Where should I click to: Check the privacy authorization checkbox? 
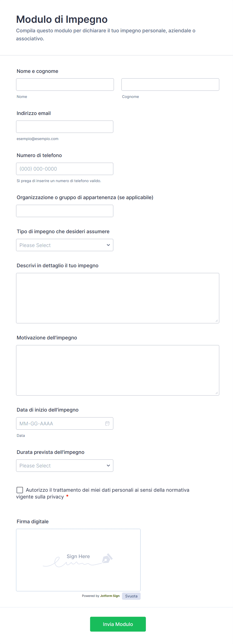point(20,490)
